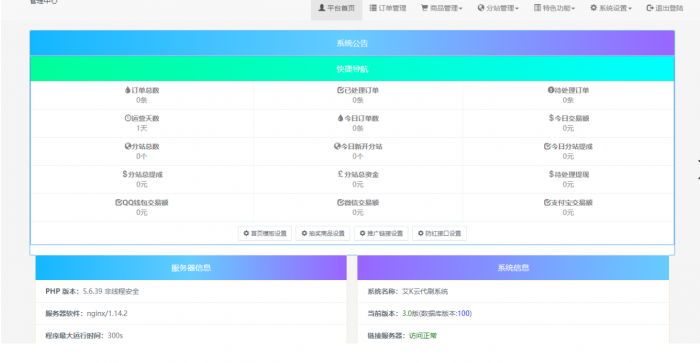This screenshot has width=700, height=363.
Task: Click the check icon beside QQ钱包交易额
Action: tap(118, 202)
